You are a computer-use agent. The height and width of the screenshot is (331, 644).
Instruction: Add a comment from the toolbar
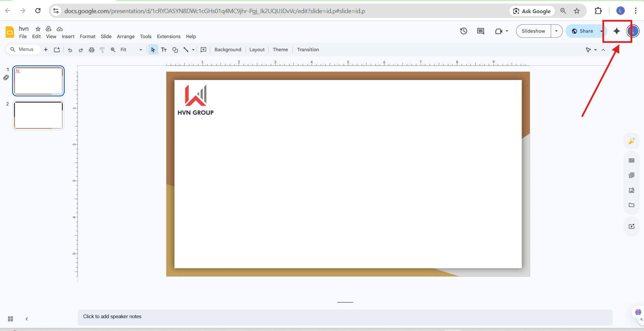(x=203, y=50)
